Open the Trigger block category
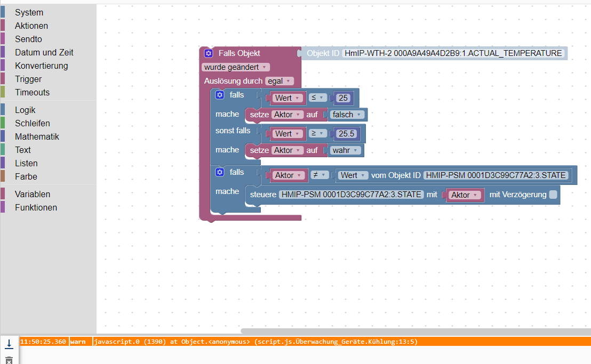 [x=28, y=79]
